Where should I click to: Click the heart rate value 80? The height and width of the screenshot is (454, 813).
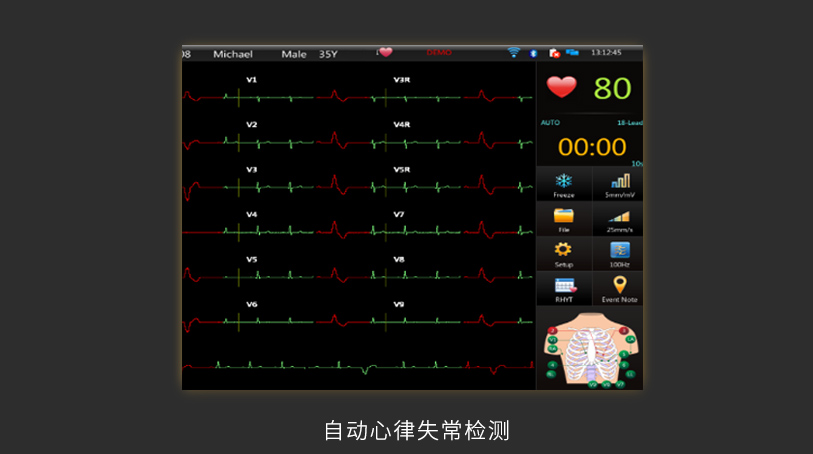pyautogui.click(x=612, y=88)
